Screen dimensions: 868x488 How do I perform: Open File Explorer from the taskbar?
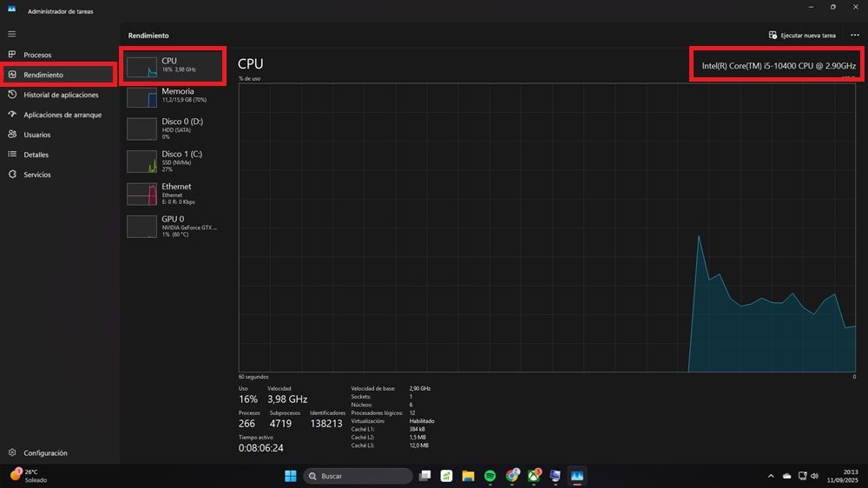pyautogui.click(x=469, y=476)
